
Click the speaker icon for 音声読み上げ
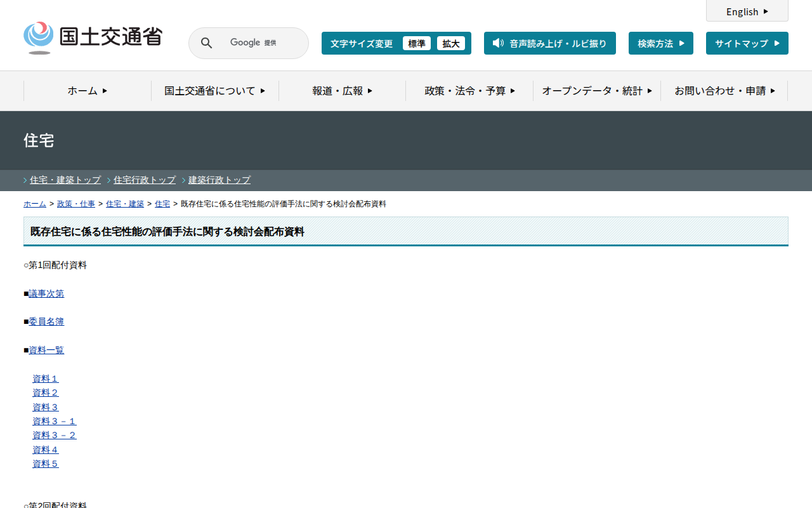(498, 43)
